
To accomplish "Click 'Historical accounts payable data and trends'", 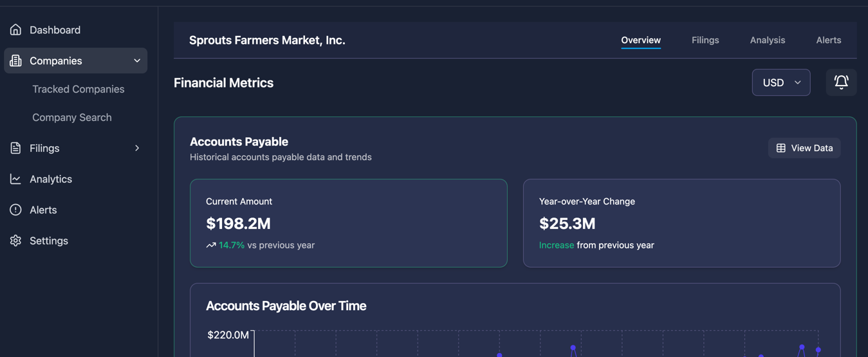I will pos(281,157).
